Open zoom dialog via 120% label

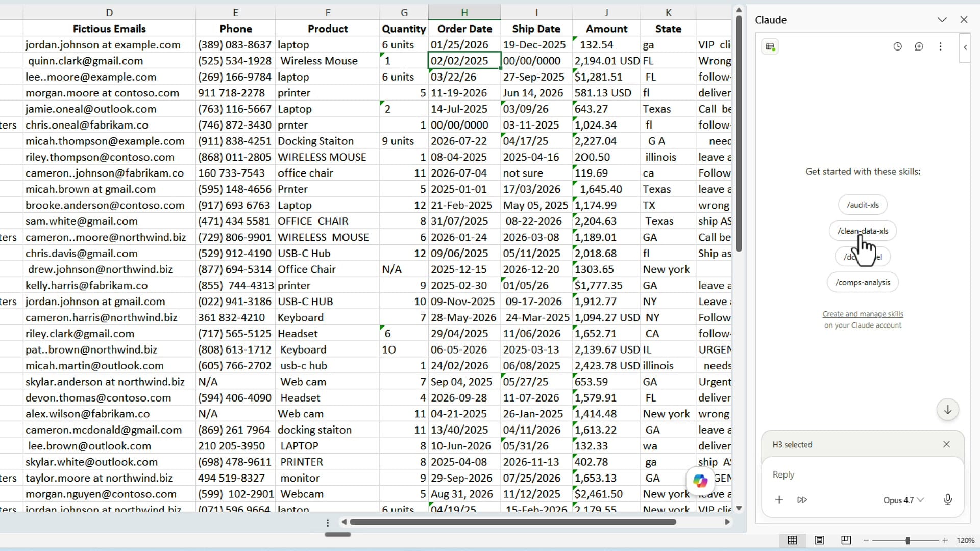click(x=965, y=540)
